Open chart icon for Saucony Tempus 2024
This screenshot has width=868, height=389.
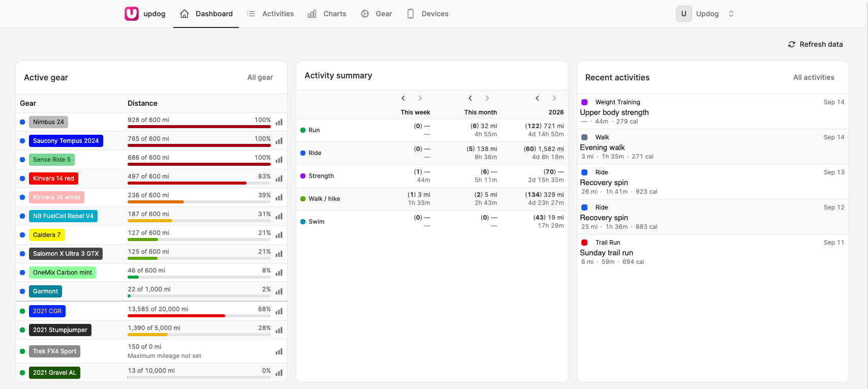[279, 141]
